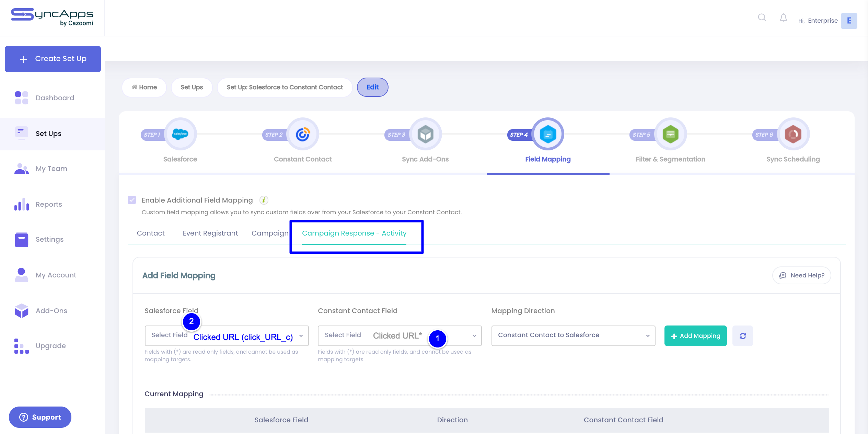
Task: Click the Constant Contact step label
Action: pyautogui.click(x=303, y=159)
